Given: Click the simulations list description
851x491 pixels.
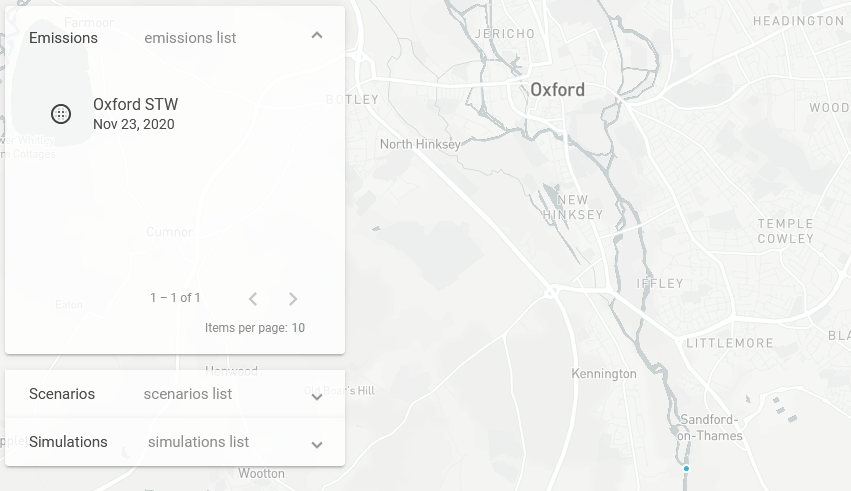Looking at the screenshot, I should coord(199,442).
